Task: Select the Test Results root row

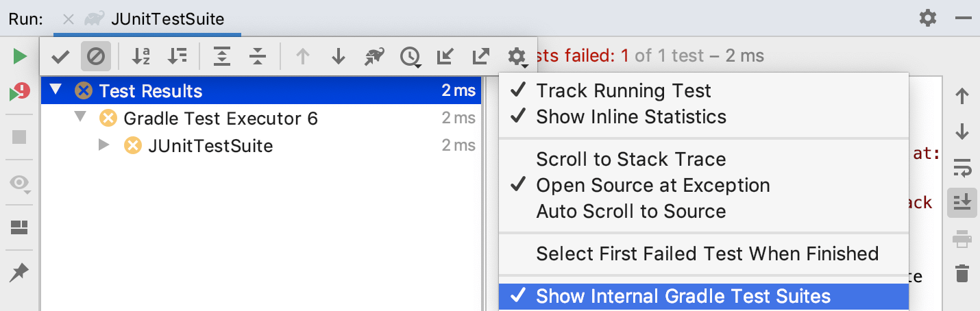Action: tap(261, 91)
